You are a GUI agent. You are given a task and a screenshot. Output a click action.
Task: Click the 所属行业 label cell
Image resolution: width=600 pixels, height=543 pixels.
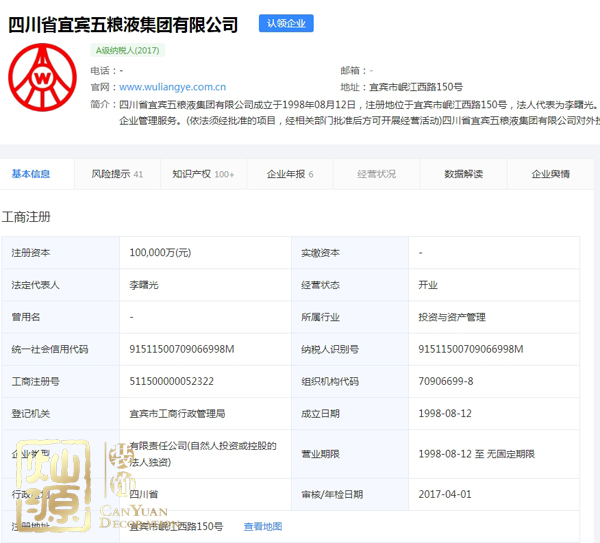click(x=350, y=317)
